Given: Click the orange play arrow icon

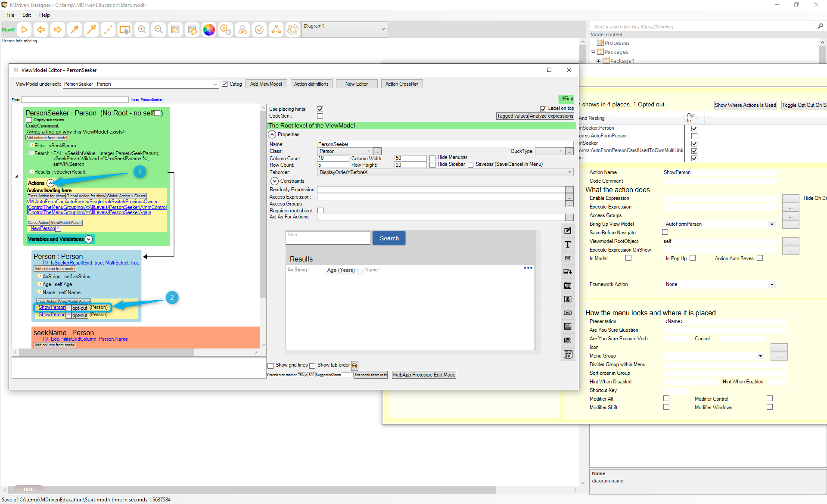Looking at the screenshot, I should pos(25,30).
